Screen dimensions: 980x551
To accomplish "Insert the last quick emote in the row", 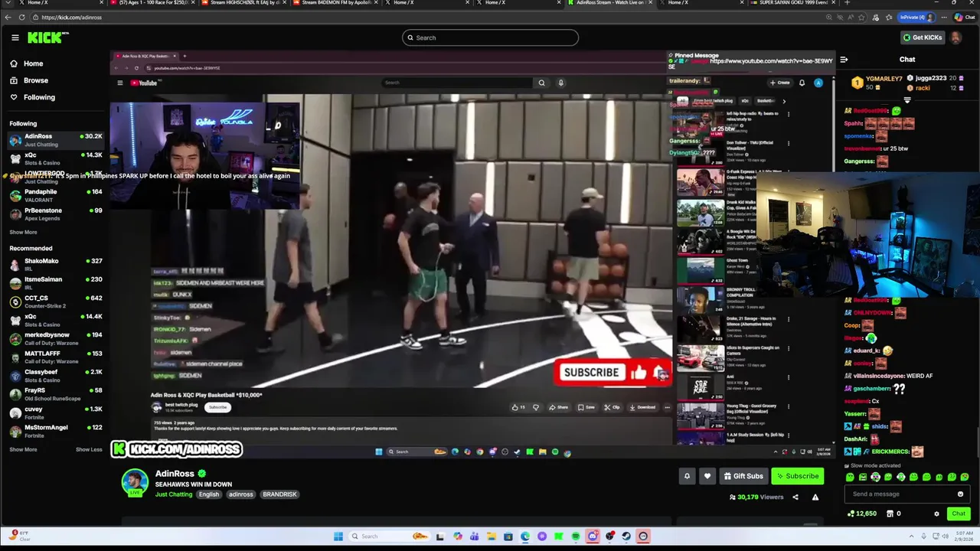I will 964,478.
